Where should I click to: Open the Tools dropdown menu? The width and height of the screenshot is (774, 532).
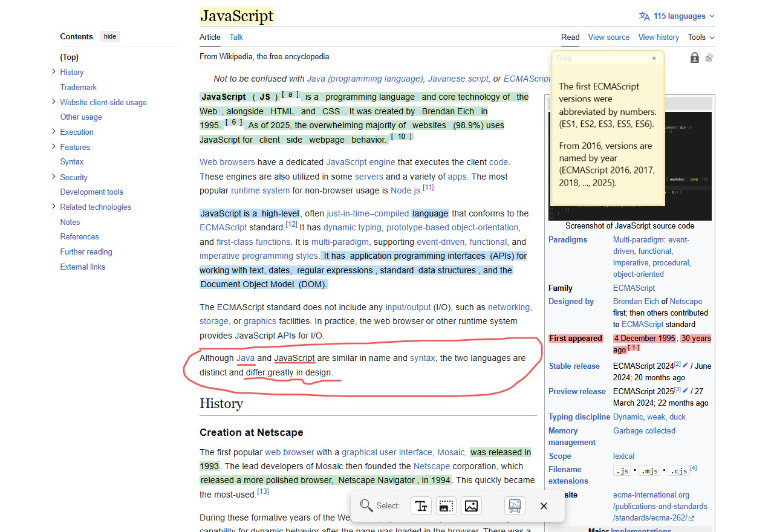[x=700, y=37]
